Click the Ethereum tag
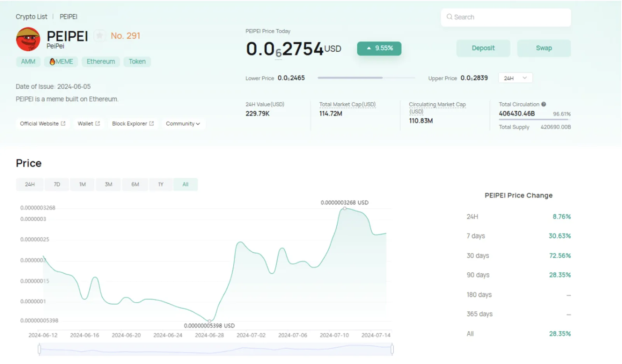Viewport: 622px width, 364px height. coord(101,62)
